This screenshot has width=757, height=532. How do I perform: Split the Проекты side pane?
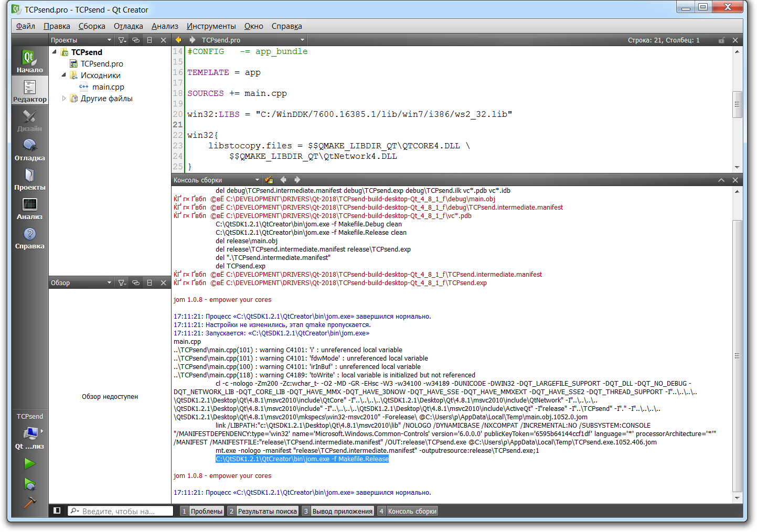(150, 40)
